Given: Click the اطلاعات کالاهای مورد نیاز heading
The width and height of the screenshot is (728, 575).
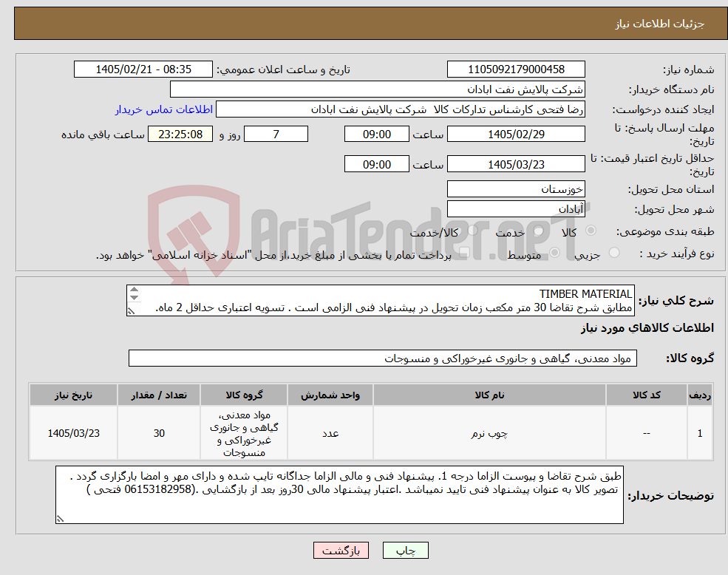Looking at the screenshot, I should [x=647, y=328].
